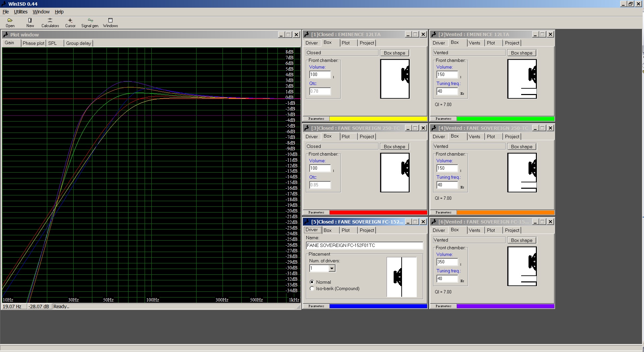Click yellow plot color bar of [1]Closed window
The image size is (644, 352).
pos(378,119)
